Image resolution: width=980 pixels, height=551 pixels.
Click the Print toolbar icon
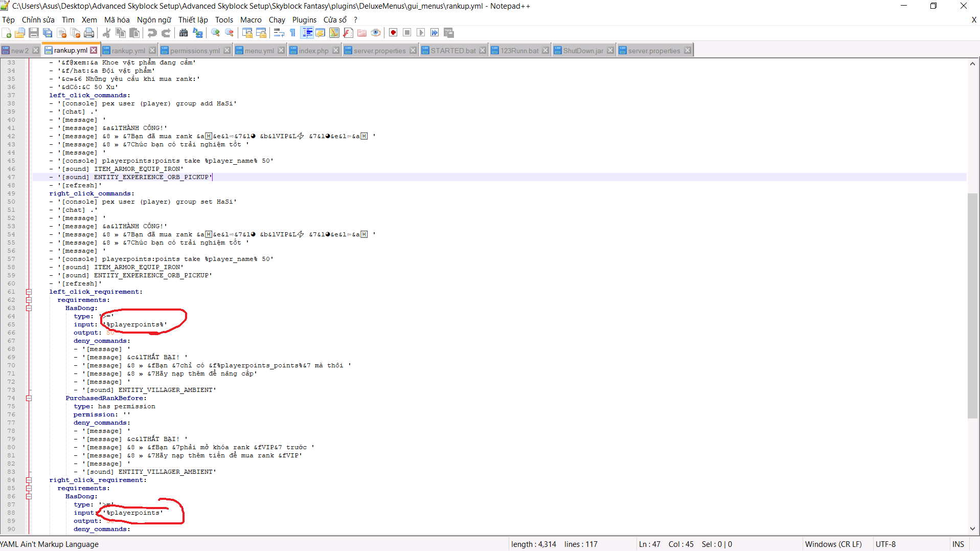[x=89, y=33]
